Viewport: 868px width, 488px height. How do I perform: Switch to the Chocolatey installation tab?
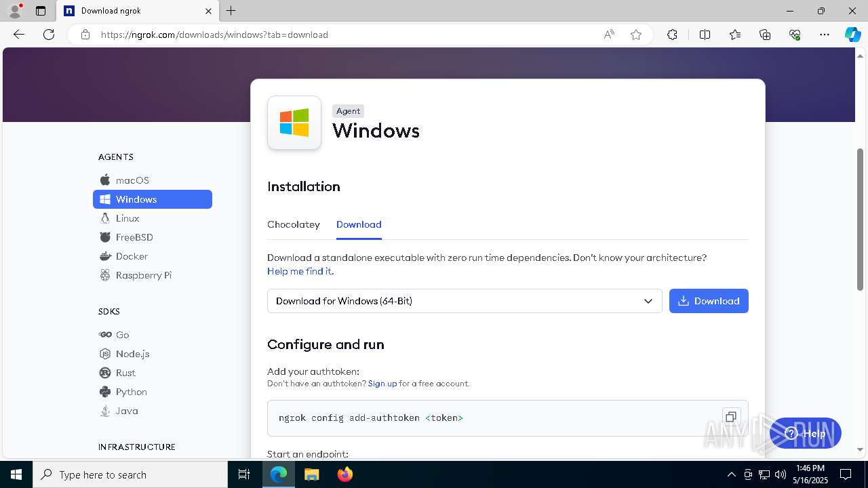(x=294, y=224)
